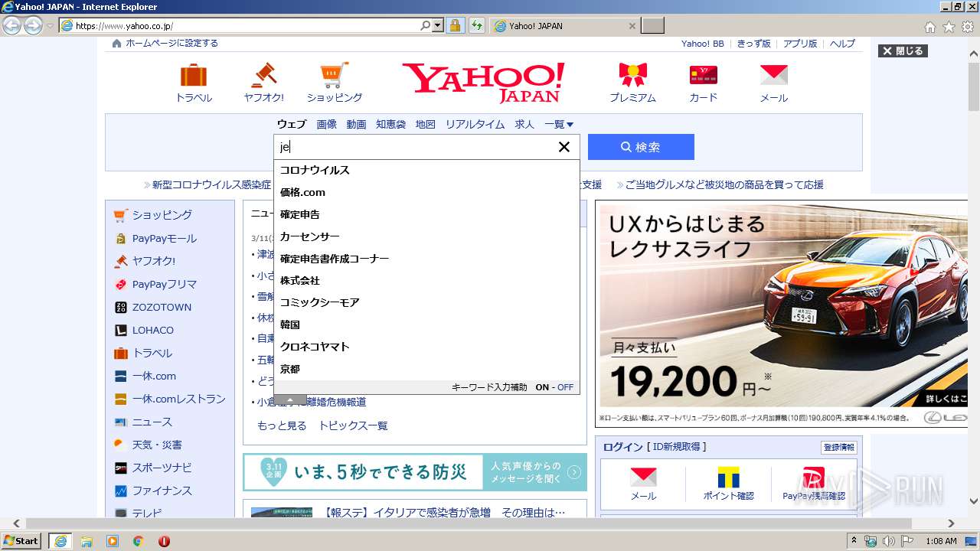Open the トラベル suitcase icon in header
The width and height of the screenshot is (980, 551).
[194, 76]
